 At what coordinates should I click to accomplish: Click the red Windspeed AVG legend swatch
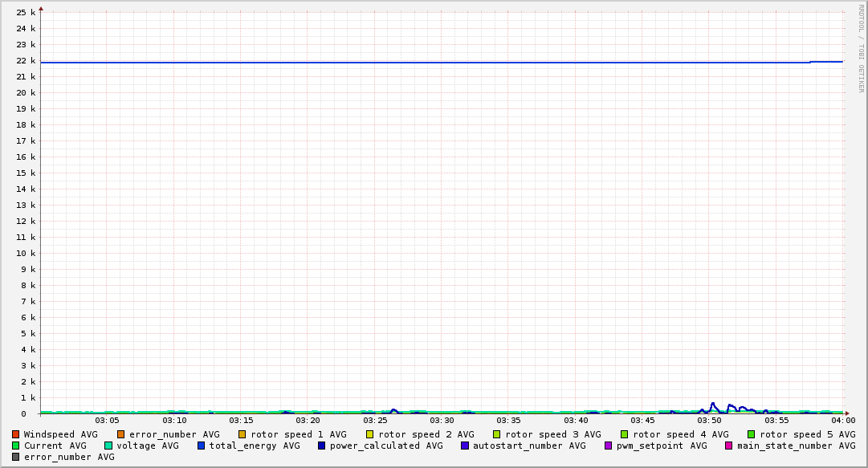[x=16, y=434]
